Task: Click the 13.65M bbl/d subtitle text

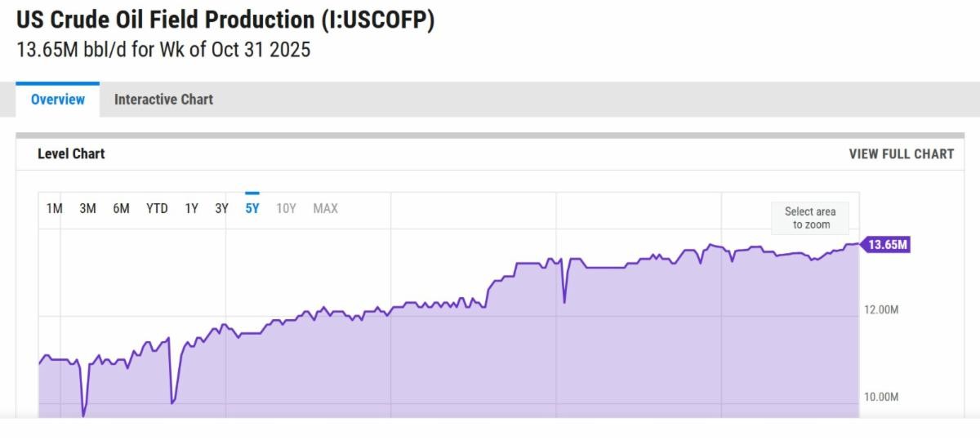Action: coord(163,49)
